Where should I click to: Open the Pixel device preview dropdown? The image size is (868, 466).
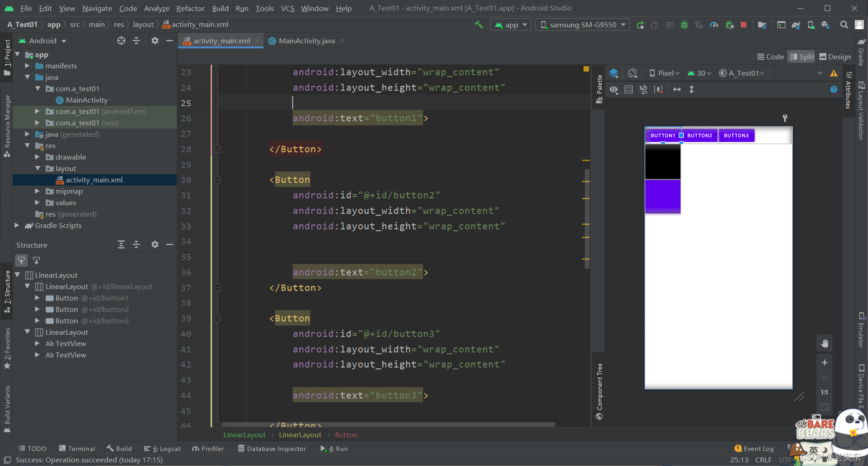pos(664,73)
